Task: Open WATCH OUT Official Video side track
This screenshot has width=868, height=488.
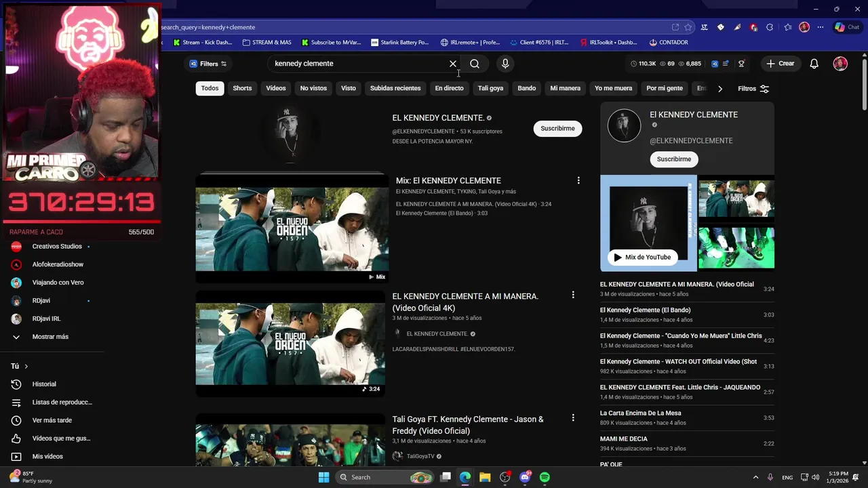Action: point(678,361)
